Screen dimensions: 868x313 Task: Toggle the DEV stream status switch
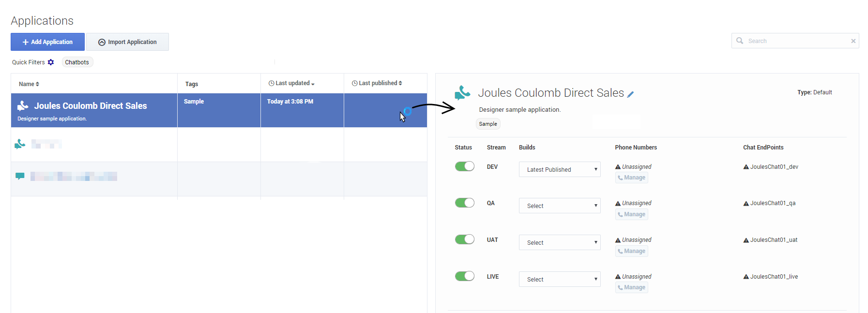tap(464, 166)
